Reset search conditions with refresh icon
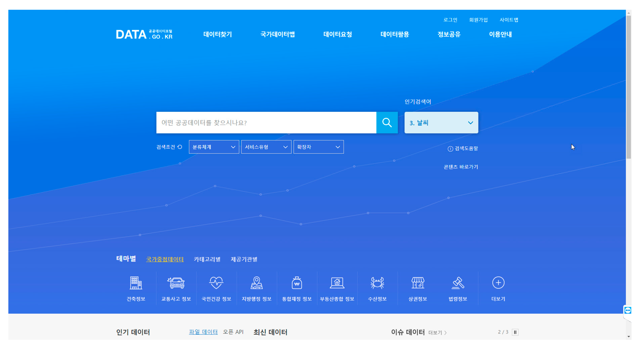The height and width of the screenshot is (350, 644). pos(180,147)
